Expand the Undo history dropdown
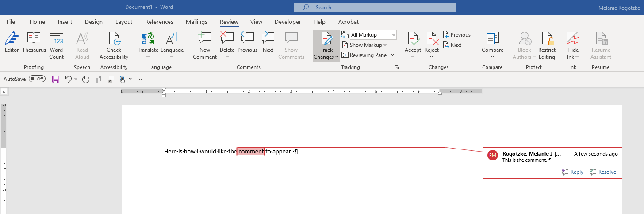The height and width of the screenshot is (214, 644). point(76,79)
